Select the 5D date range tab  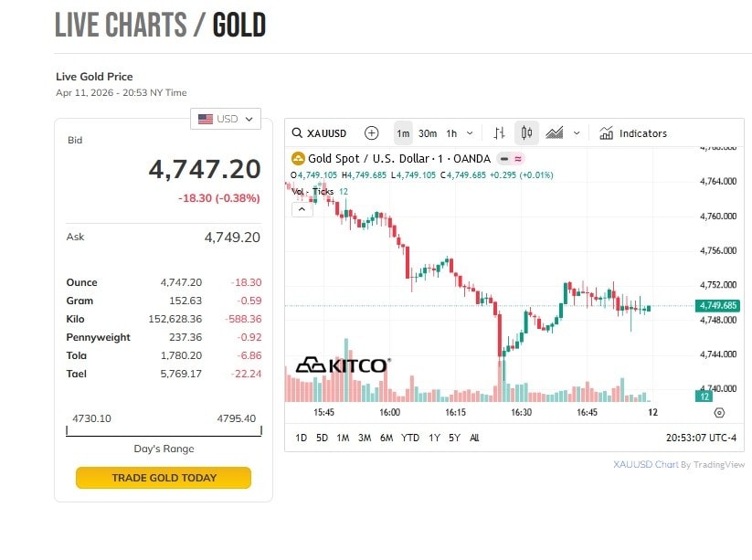click(322, 438)
